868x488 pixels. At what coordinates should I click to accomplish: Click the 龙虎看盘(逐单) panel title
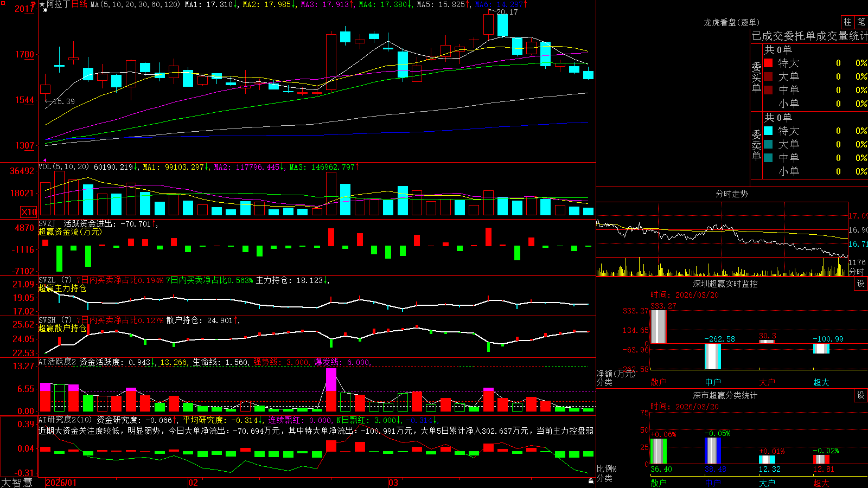click(x=731, y=22)
